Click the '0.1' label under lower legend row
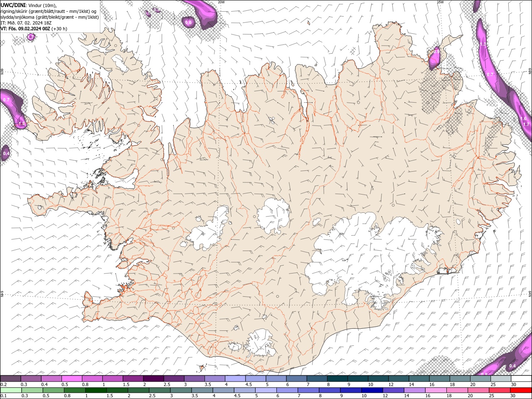The width and height of the screenshot is (532, 399). coord(3,396)
